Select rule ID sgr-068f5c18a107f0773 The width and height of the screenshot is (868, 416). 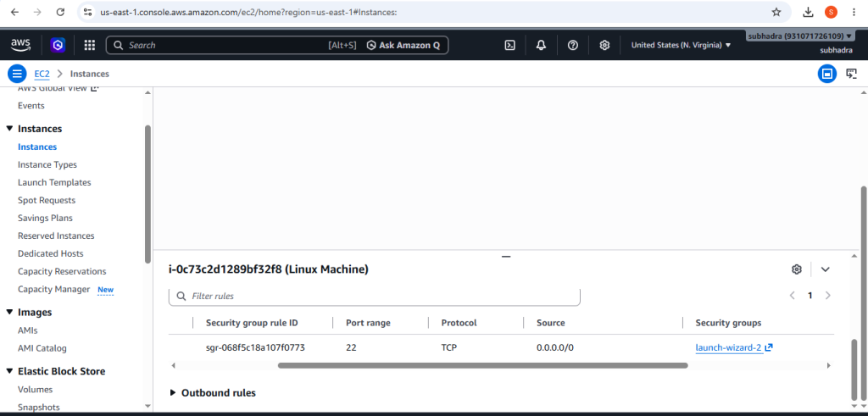[255, 348]
